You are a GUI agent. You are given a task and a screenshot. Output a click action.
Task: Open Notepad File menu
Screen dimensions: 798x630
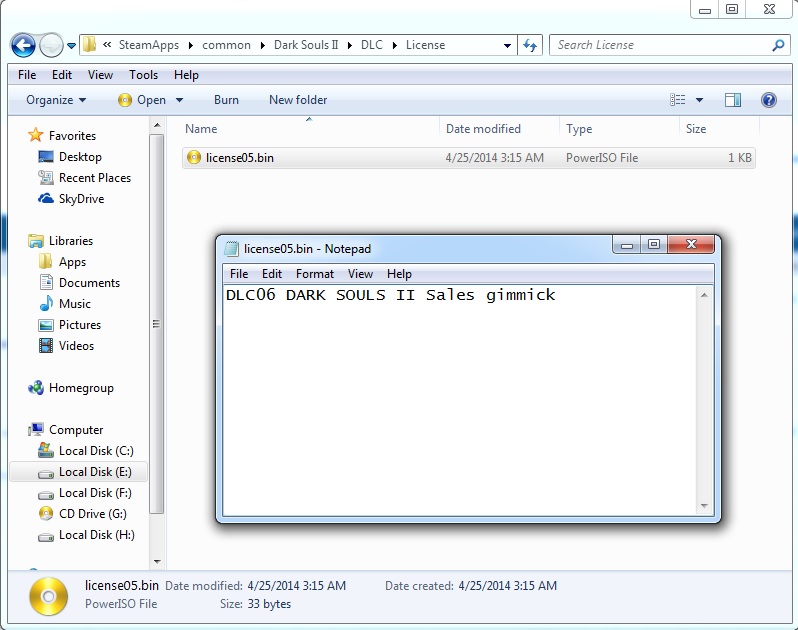(x=239, y=274)
